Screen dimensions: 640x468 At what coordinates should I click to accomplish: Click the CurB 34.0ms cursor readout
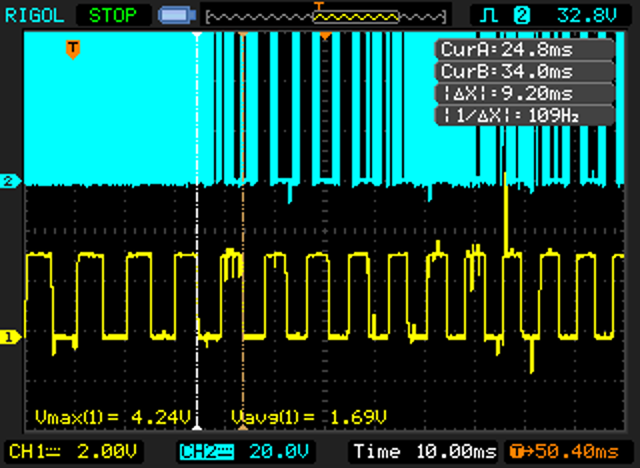[x=525, y=71]
